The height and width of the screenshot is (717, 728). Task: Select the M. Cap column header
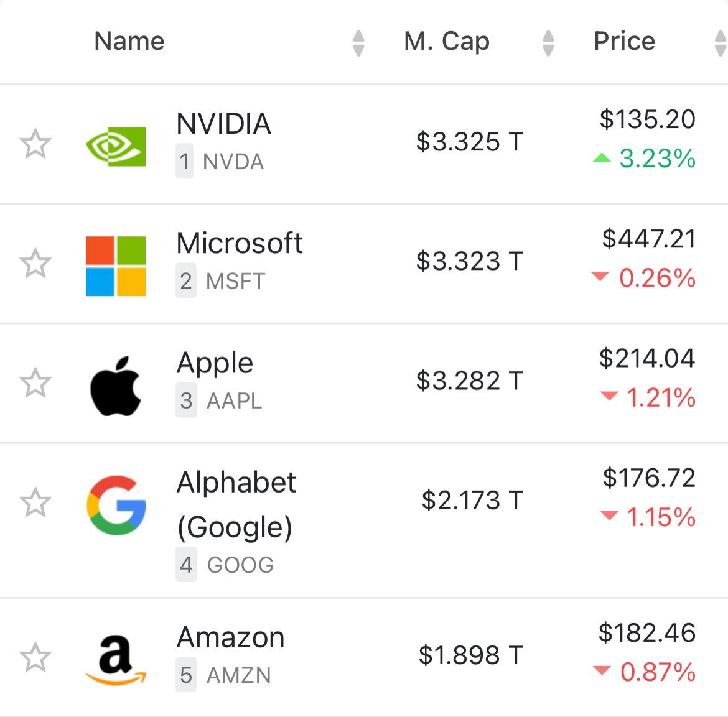[447, 41]
